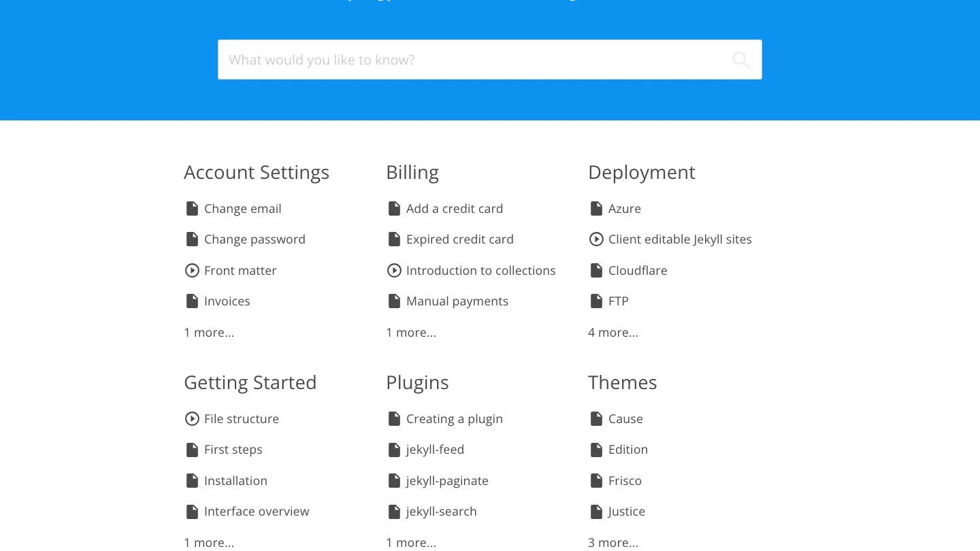
Task: Click the document icon beside Azure
Action: click(596, 209)
